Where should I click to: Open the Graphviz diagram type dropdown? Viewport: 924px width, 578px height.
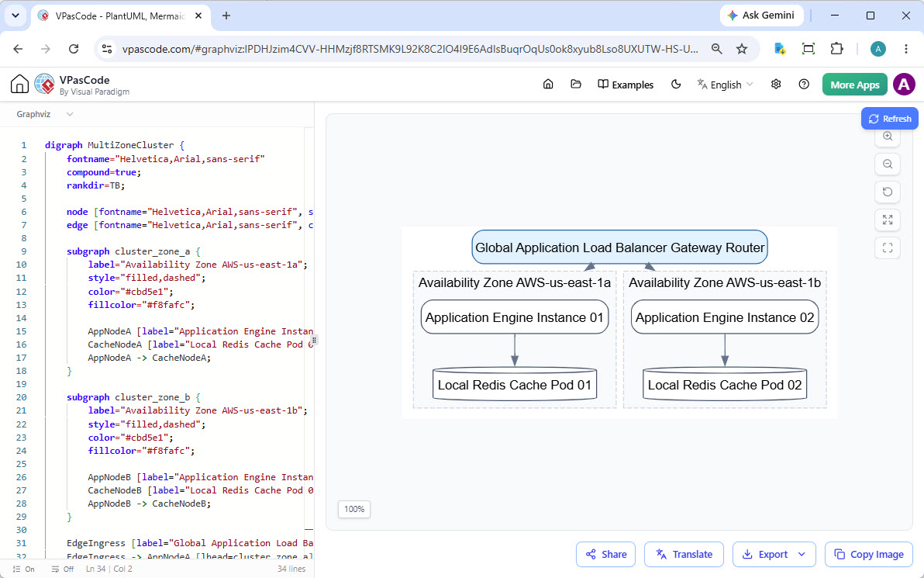(45, 114)
